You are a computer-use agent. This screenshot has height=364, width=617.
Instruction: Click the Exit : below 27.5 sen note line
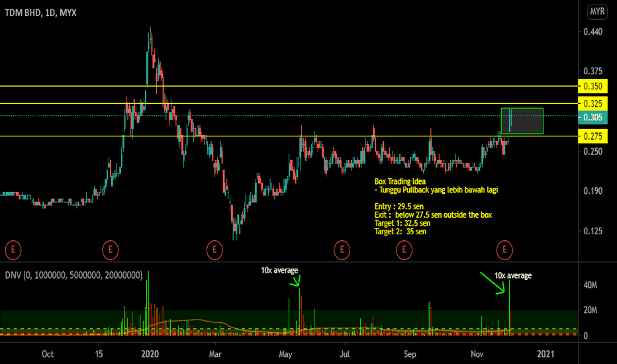[x=433, y=215]
